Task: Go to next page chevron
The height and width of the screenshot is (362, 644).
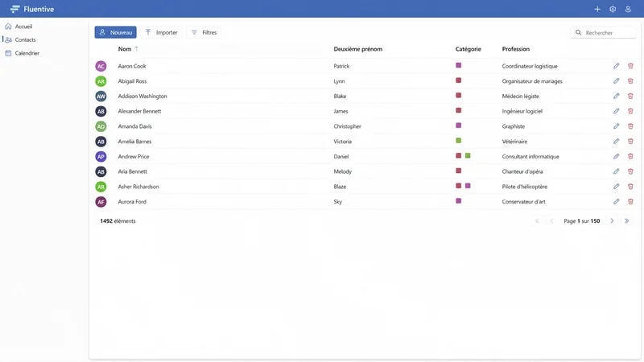Action: pyautogui.click(x=612, y=220)
